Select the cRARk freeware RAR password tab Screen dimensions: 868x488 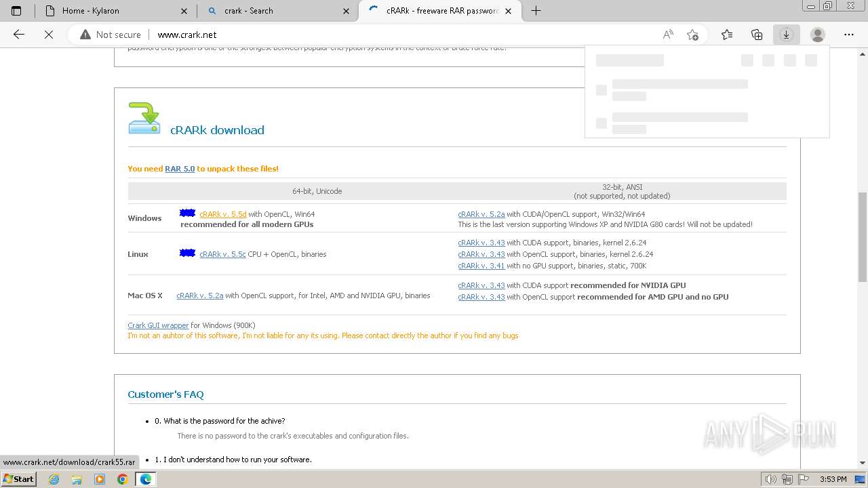[x=440, y=11]
